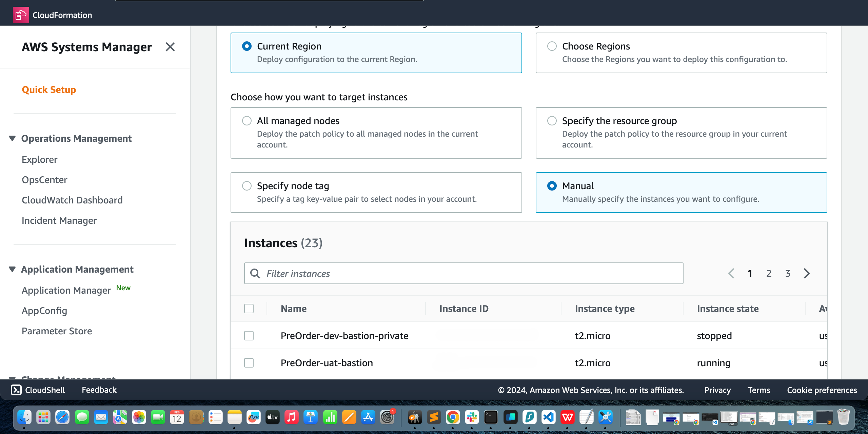Open Keynote from the dock
The height and width of the screenshot is (434, 868).
311,417
